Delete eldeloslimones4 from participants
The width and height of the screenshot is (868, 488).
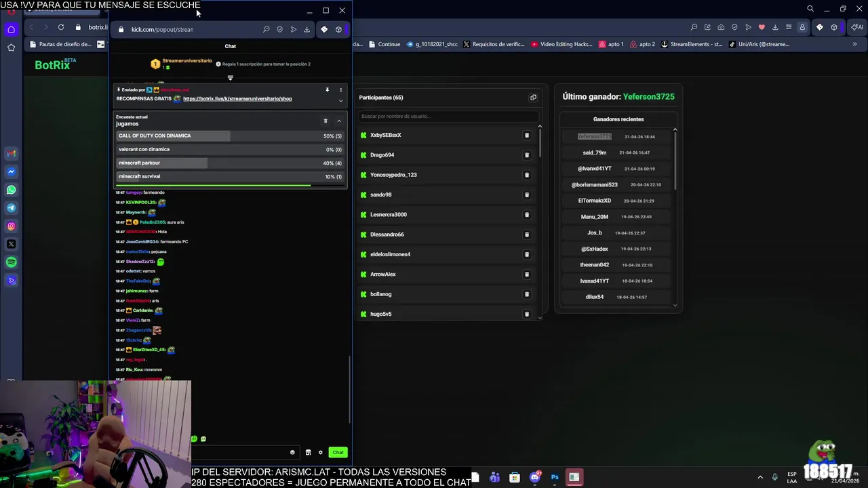coord(526,254)
